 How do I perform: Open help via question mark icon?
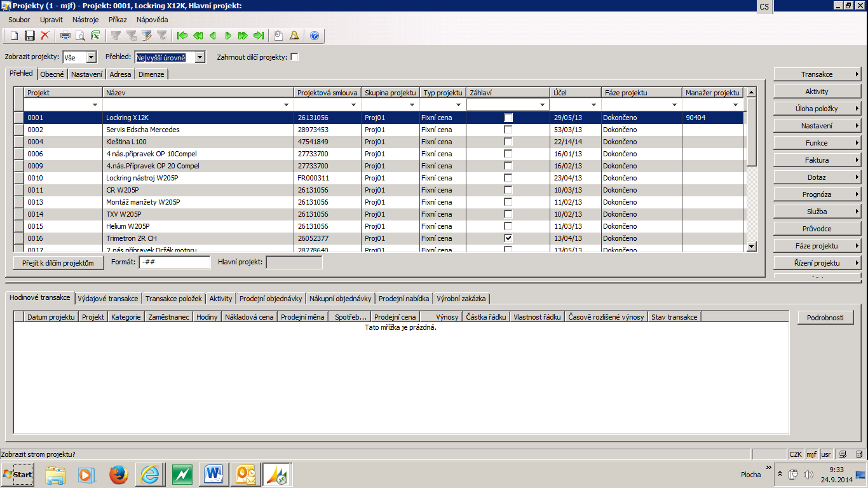[x=314, y=36]
